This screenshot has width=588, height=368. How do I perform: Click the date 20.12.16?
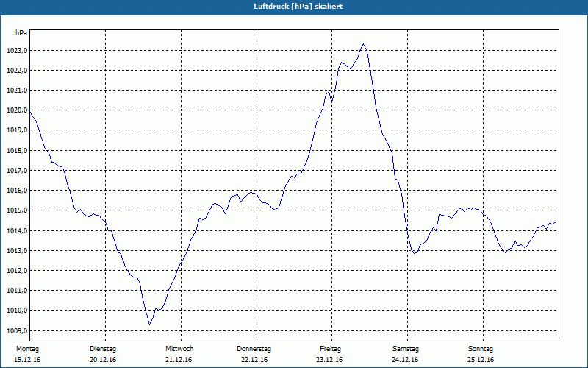[103, 360]
